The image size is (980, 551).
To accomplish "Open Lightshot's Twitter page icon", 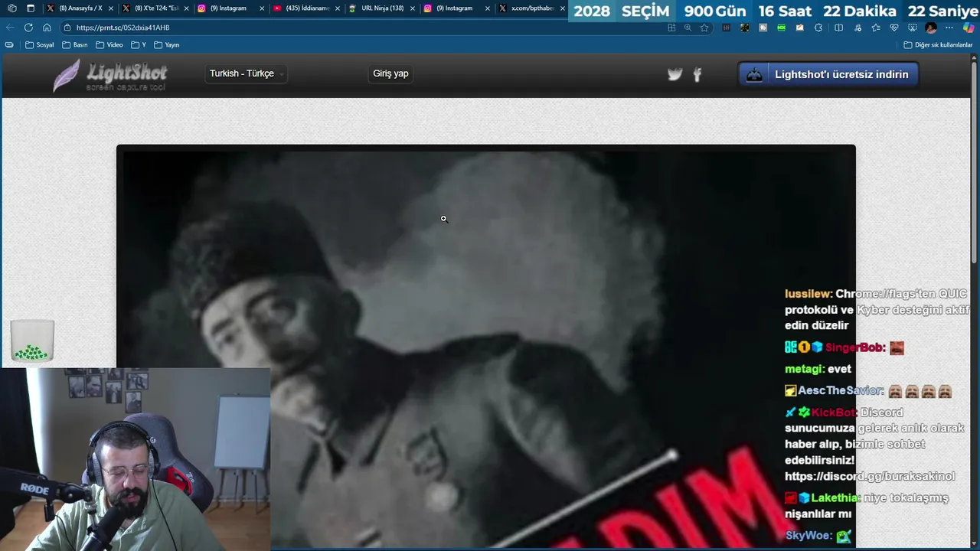I will pos(675,74).
